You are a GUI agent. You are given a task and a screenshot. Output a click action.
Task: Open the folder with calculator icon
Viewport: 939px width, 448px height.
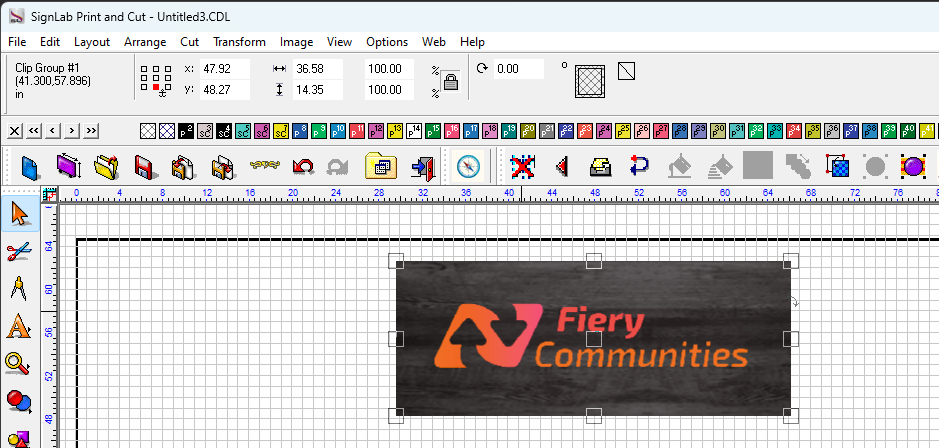point(381,165)
